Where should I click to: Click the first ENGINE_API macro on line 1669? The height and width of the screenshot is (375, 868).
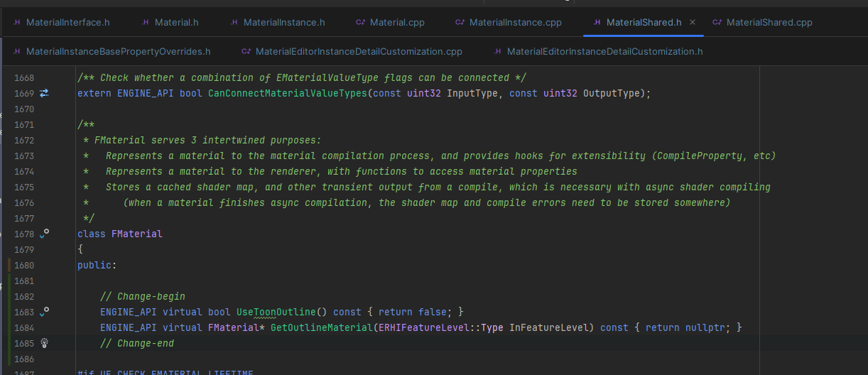coord(146,93)
